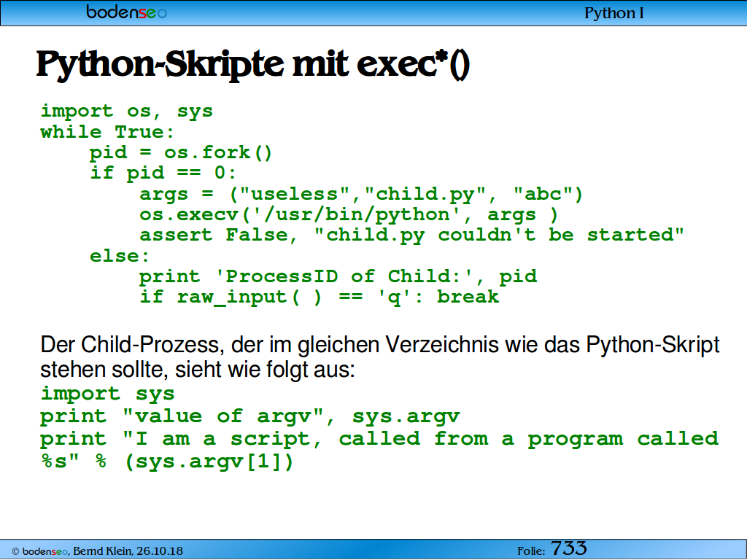
Task: Click the 'import sys' code line
Action: pyautogui.click(x=108, y=394)
